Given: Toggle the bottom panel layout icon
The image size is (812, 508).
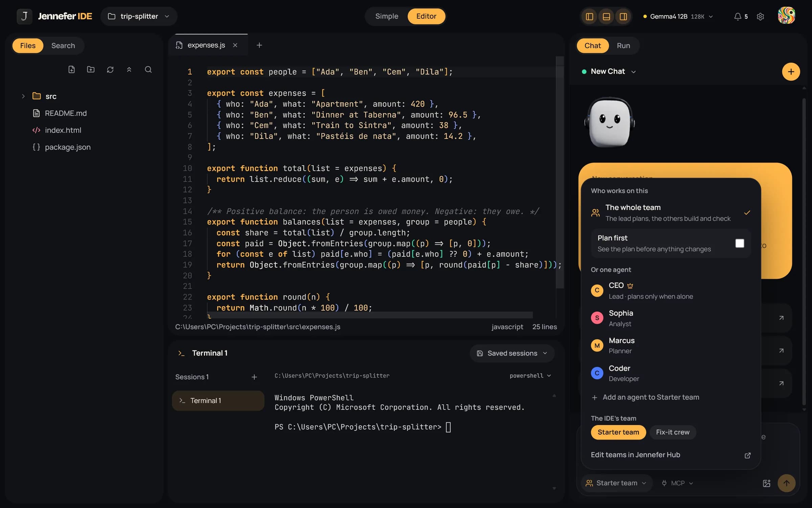Looking at the screenshot, I should pyautogui.click(x=606, y=16).
